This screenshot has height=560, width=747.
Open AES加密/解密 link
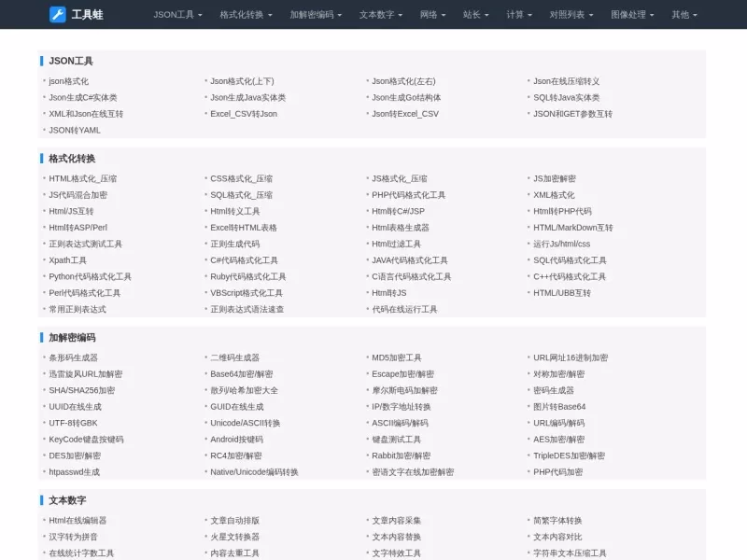pyautogui.click(x=558, y=439)
